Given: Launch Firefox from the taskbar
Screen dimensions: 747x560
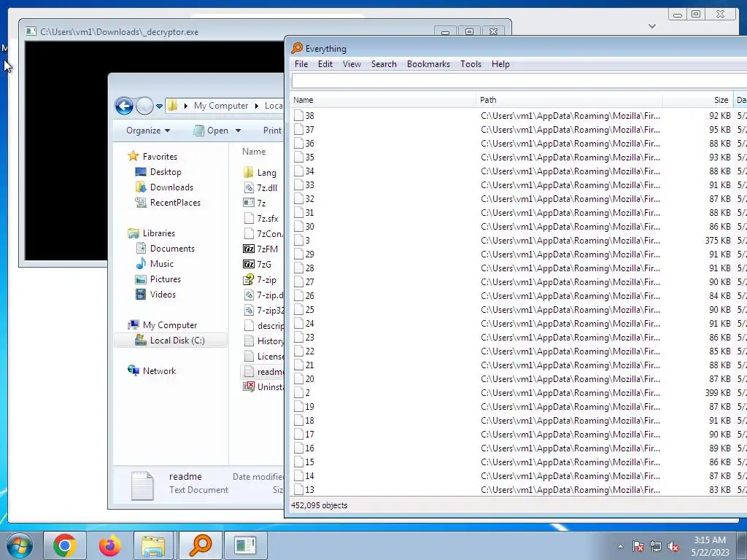Looking at the screenshot, I should pyautogui.click(x=109, y=545).
